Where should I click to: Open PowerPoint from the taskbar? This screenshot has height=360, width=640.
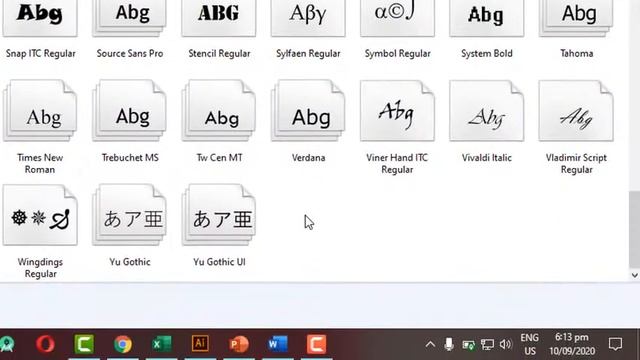point(239,344)
